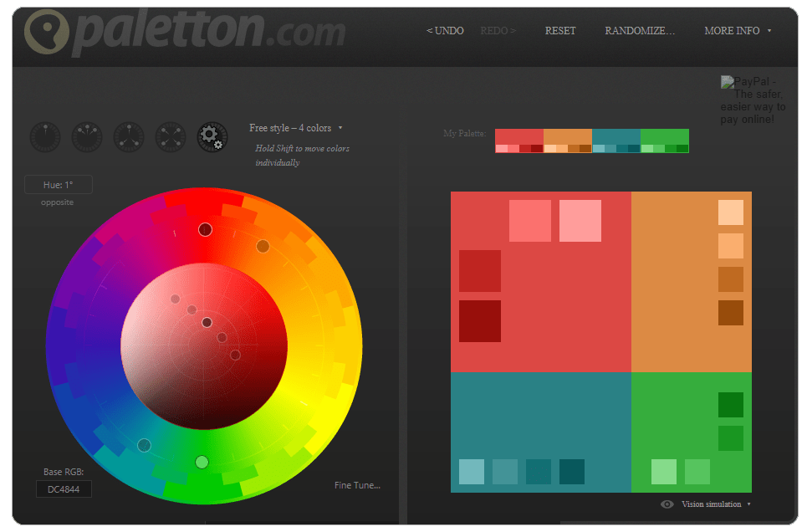Select the triad color scheme icon
Screen dimensions: 807x532
coord(129,136)
